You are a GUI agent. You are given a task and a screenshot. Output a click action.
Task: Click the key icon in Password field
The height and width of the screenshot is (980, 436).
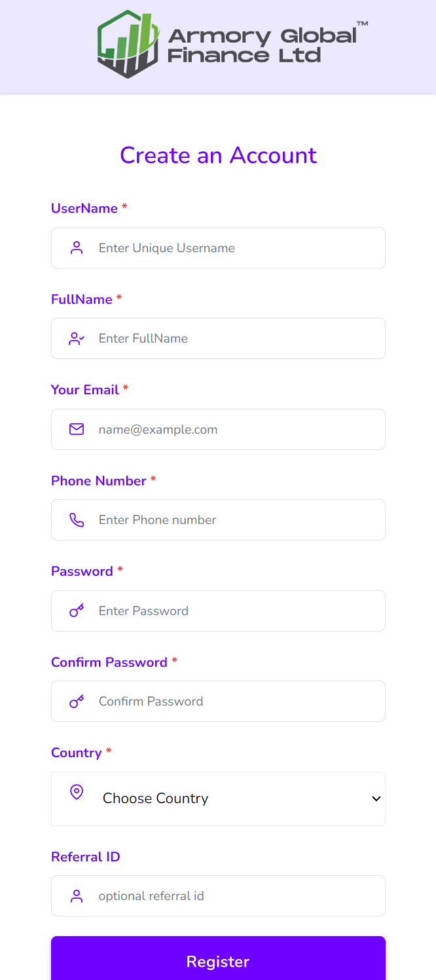77,611
